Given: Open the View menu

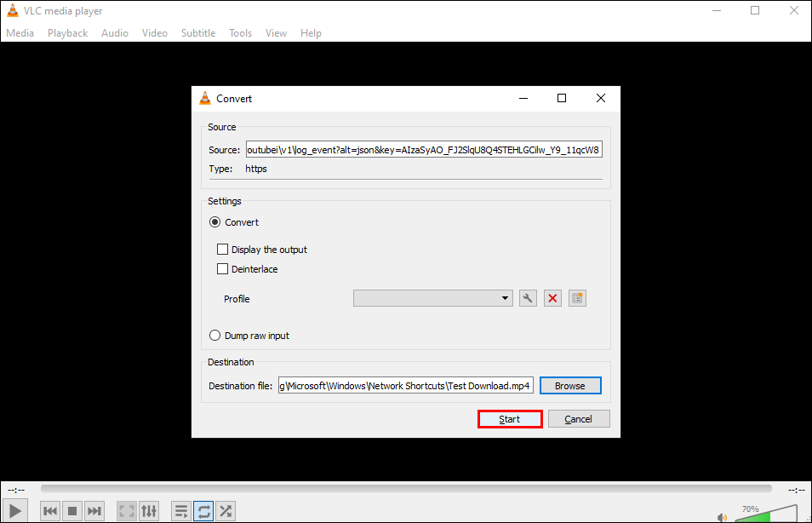Looking at the screenshot, I should [x=276, y=32].
